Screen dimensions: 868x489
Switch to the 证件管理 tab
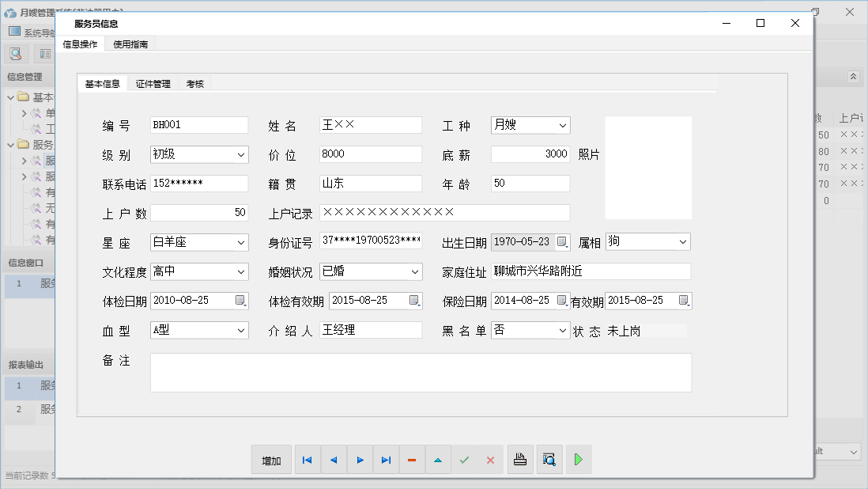click(153, 84)
